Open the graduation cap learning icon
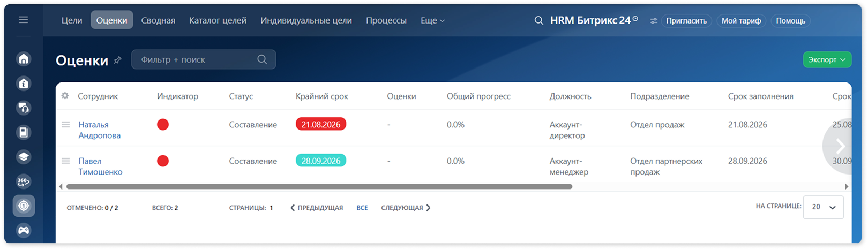Image resolution: width=868 pixels, height=250 pixels. [x=24, y=157]
